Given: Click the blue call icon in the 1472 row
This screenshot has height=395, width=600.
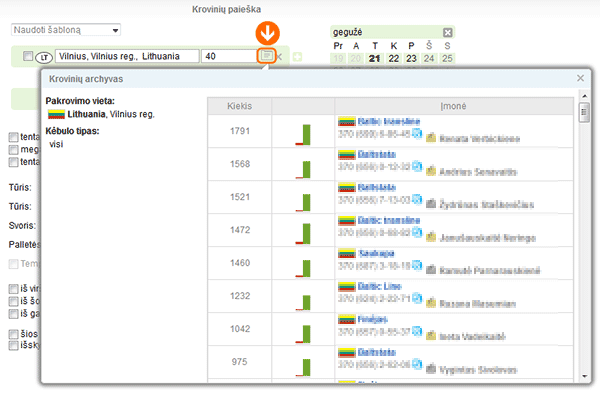Looking at the screenshot, I should [x=417, y=232].
